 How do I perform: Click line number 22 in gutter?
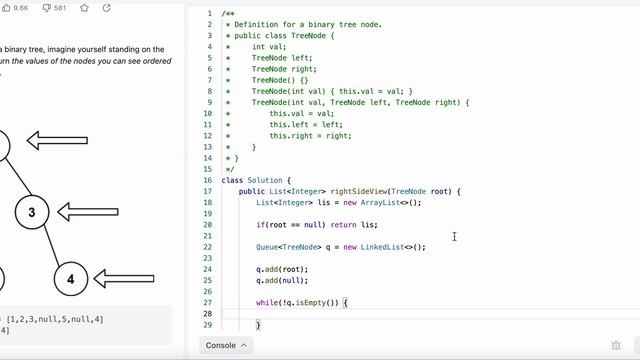208,247
